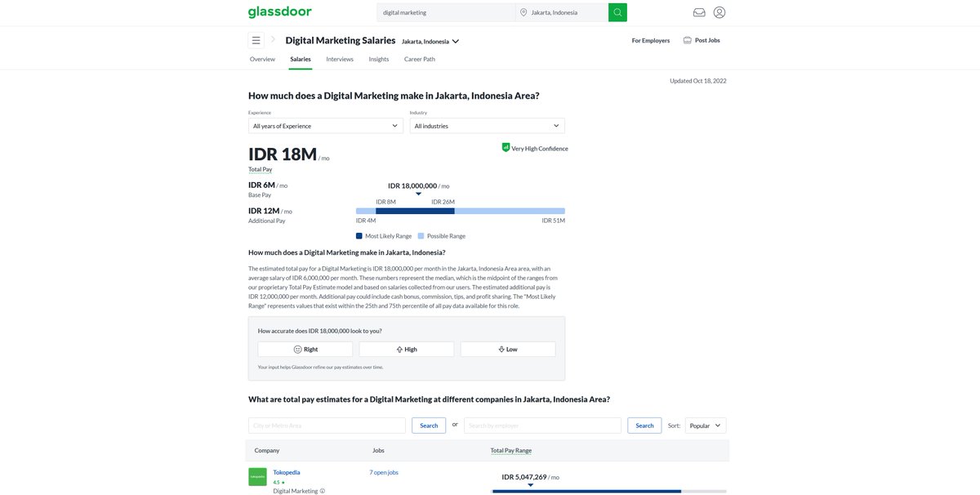Open the Insights tab
This screenshot has width=980, height=495.
point(379,59)
